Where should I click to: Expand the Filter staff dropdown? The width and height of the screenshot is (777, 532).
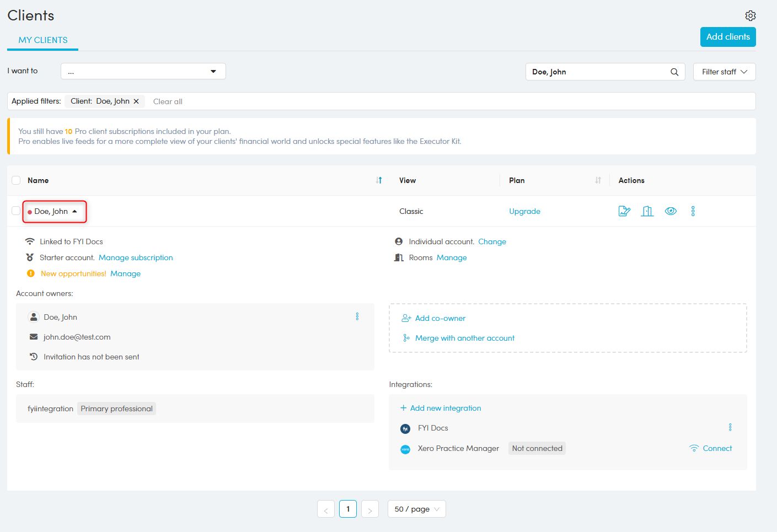(x=724, y=72)
